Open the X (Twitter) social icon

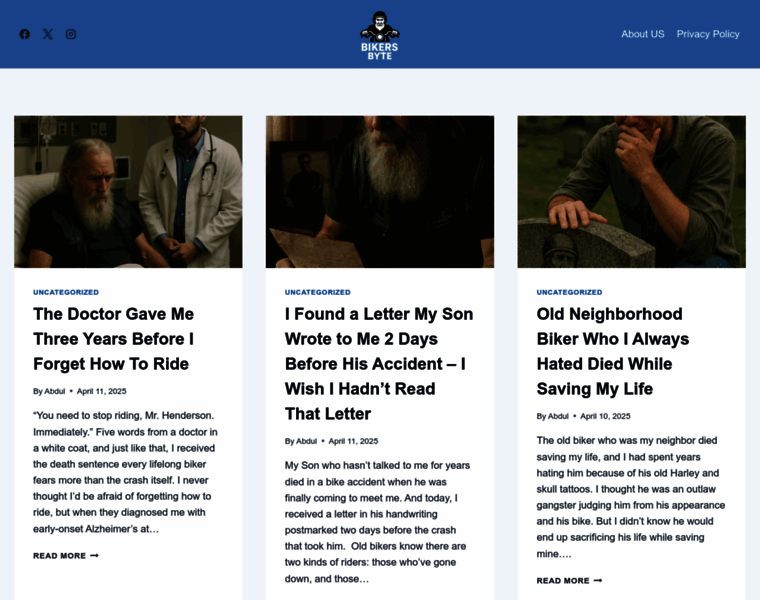pos(48,34)
